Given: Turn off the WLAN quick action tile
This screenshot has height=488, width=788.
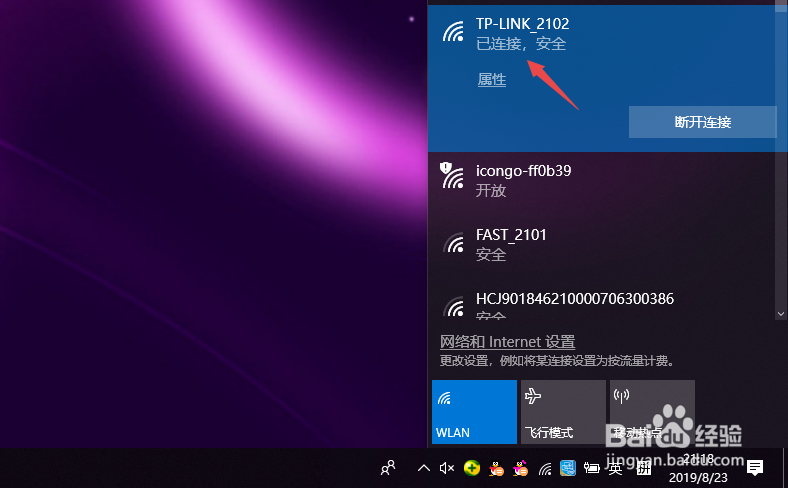Looking at the screenshot, I should coord(474,412).
